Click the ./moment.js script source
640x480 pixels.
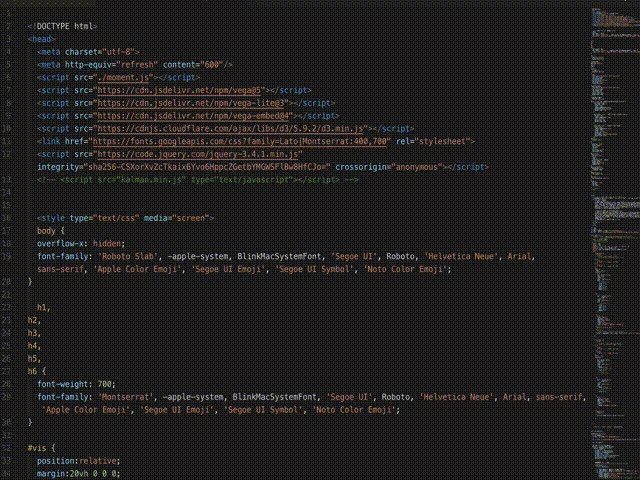[x=125, y=78]
